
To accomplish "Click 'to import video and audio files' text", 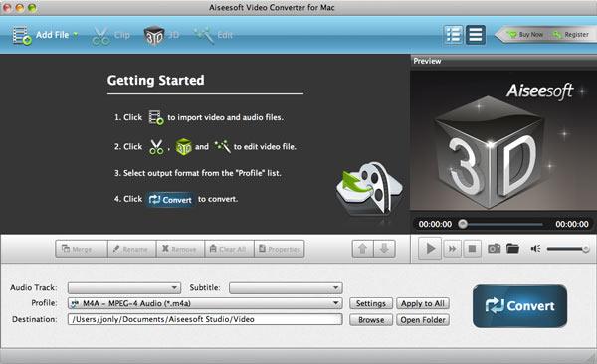I will (x=226, y=117).
